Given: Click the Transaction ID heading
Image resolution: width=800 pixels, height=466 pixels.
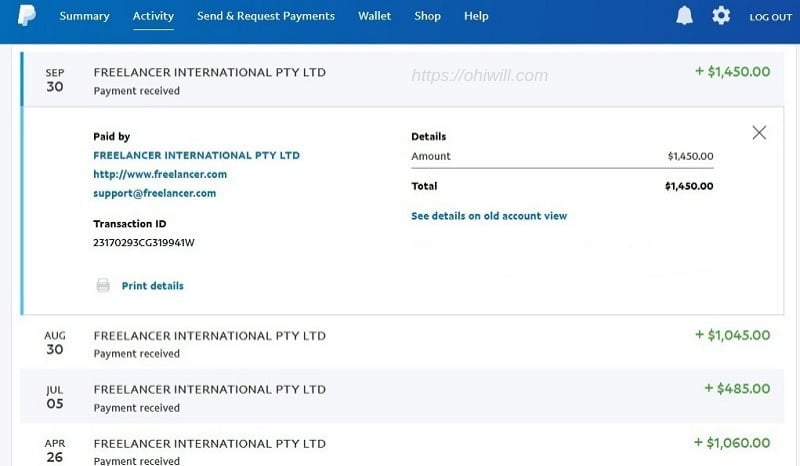Looking at the screenshot, I should point(130,224).
